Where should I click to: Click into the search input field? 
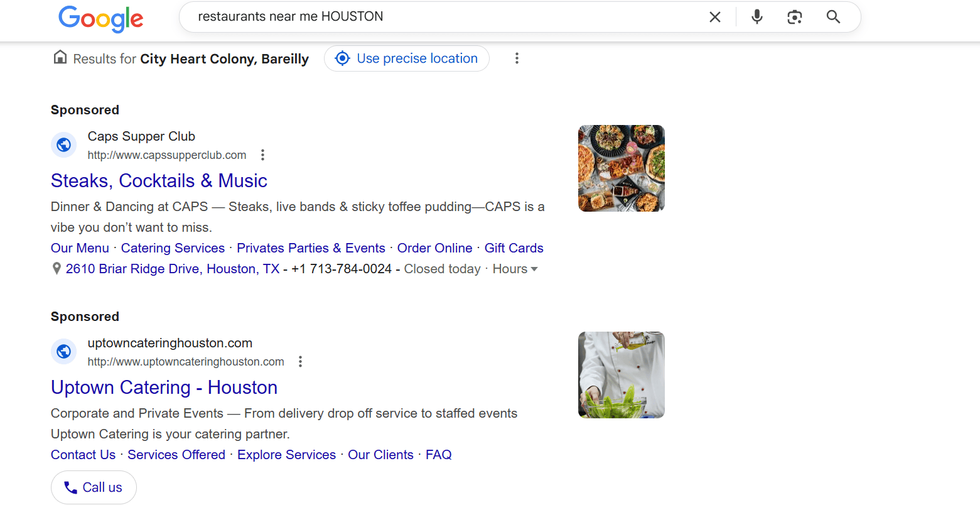(x=439, y=17)
